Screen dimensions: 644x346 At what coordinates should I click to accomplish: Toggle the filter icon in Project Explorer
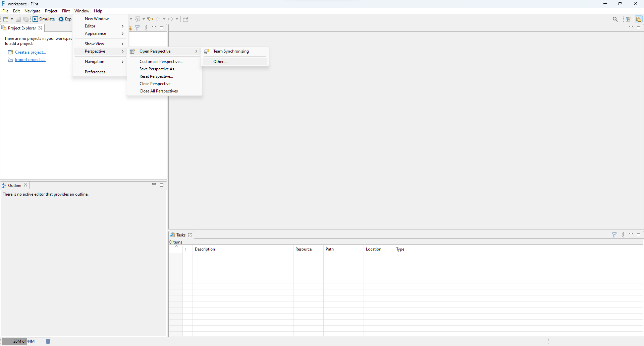[138, 28]
